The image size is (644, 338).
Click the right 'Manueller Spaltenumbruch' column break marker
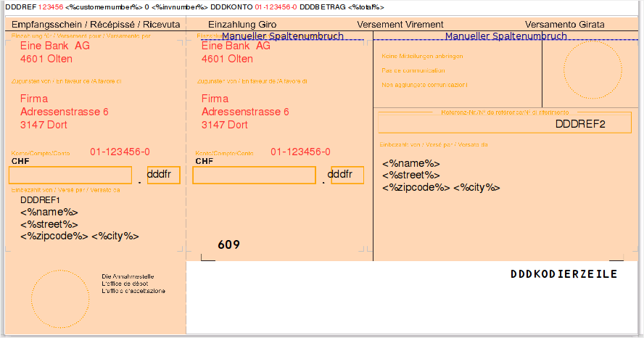point(505,36)
